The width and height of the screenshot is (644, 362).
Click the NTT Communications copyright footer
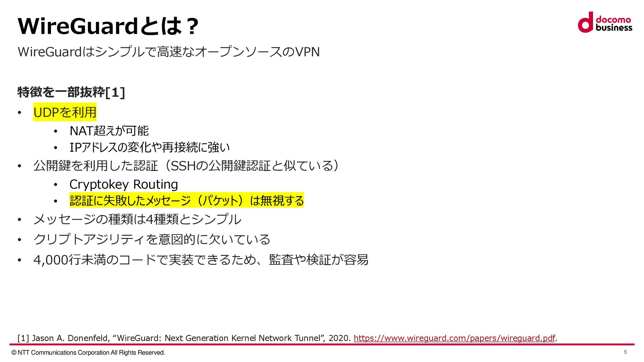coord(88,353)
